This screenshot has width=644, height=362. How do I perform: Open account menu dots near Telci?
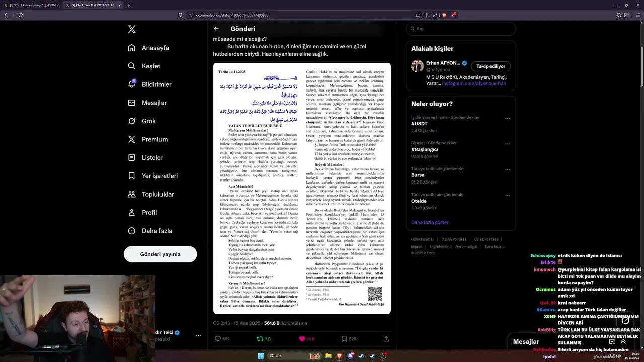click(198, 335)
